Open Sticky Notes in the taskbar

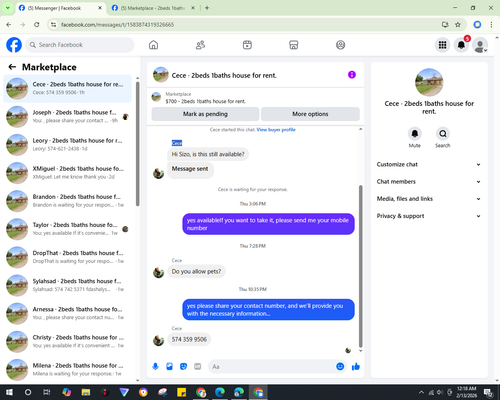tap(182, 392)
